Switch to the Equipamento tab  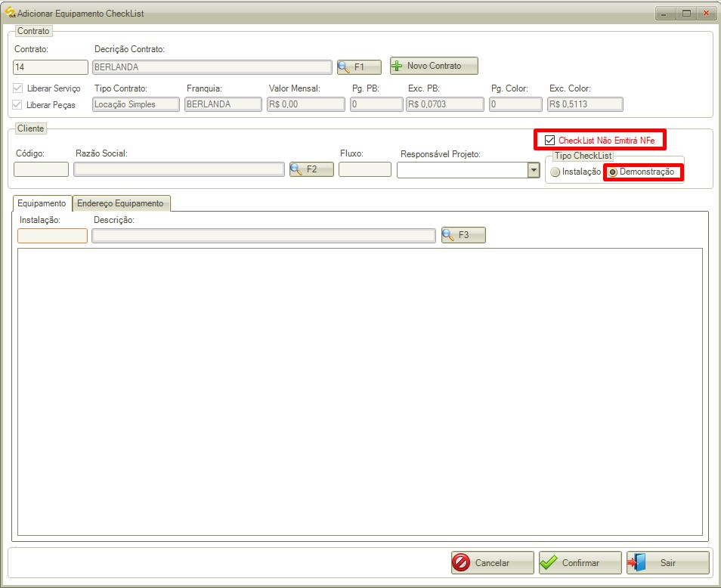click(42, 203)
